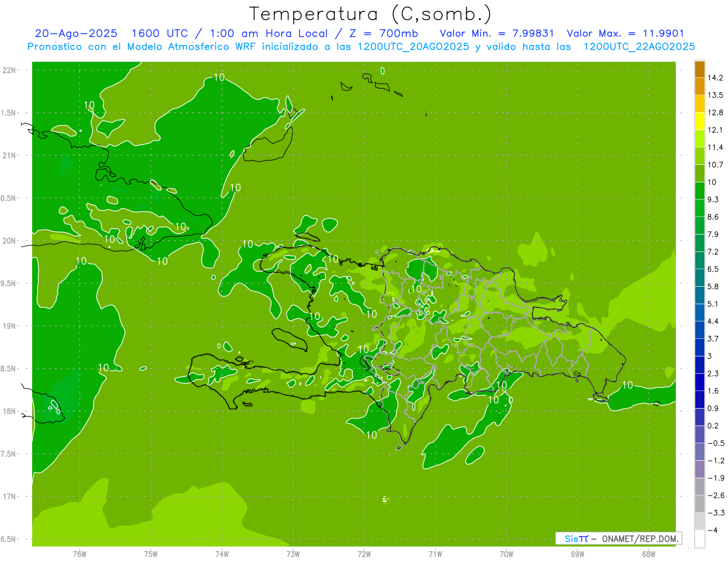Click the orange swatch between 14.2 and 13.5
Image resolution: width=728 pixels, height=562 pixels.
pyautogui.click(x=699, y=87)
